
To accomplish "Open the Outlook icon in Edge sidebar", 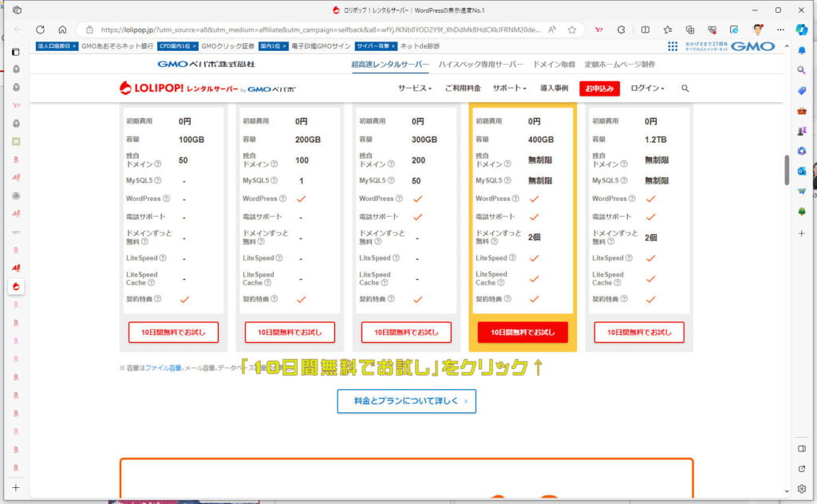I will (x=803, y=171).
